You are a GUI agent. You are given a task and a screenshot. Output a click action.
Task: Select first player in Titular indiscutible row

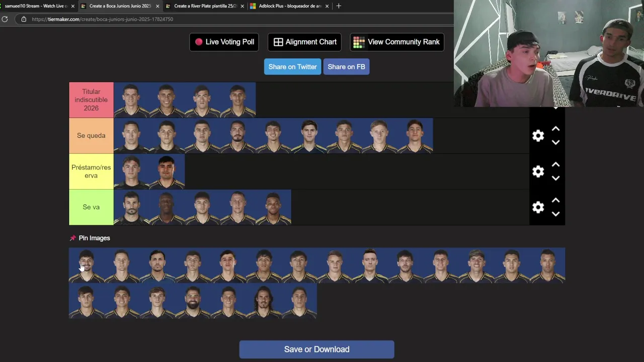pyautogui.click(x=131, y=100)
